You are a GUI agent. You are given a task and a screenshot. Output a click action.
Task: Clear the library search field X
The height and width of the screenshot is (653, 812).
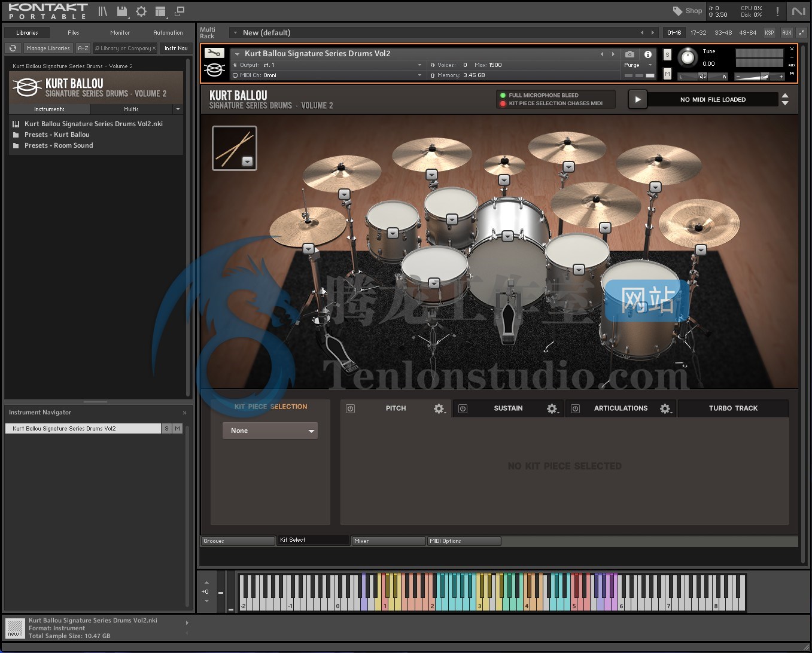click(x=154, y=48)
